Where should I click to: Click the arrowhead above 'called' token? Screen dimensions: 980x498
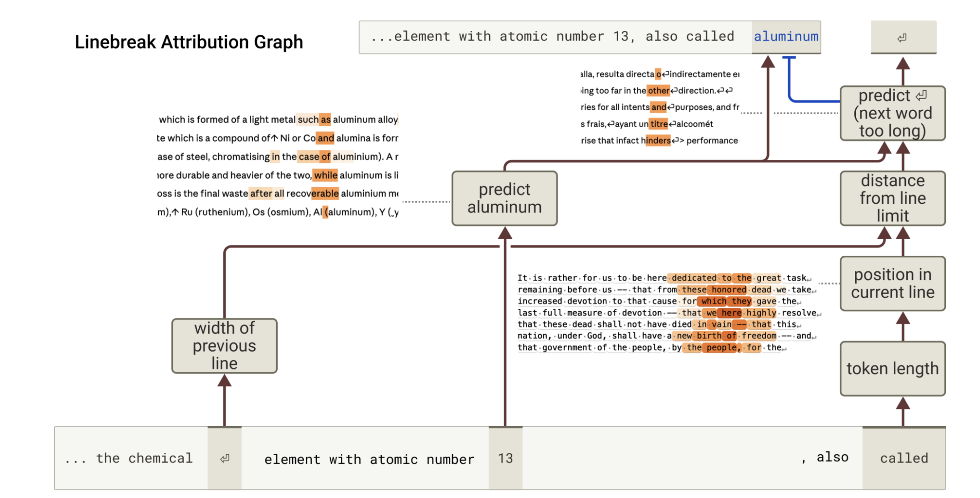point(903,404)
